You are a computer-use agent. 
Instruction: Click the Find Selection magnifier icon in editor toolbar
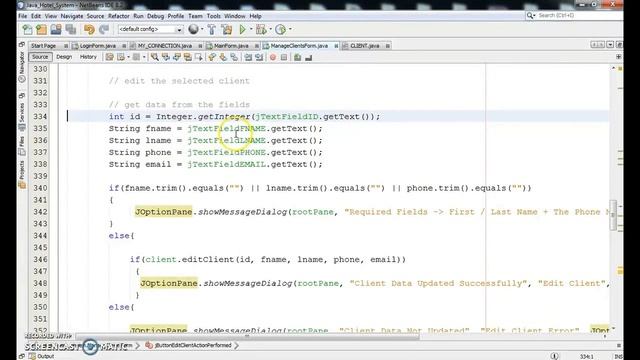tap(155, 57)
